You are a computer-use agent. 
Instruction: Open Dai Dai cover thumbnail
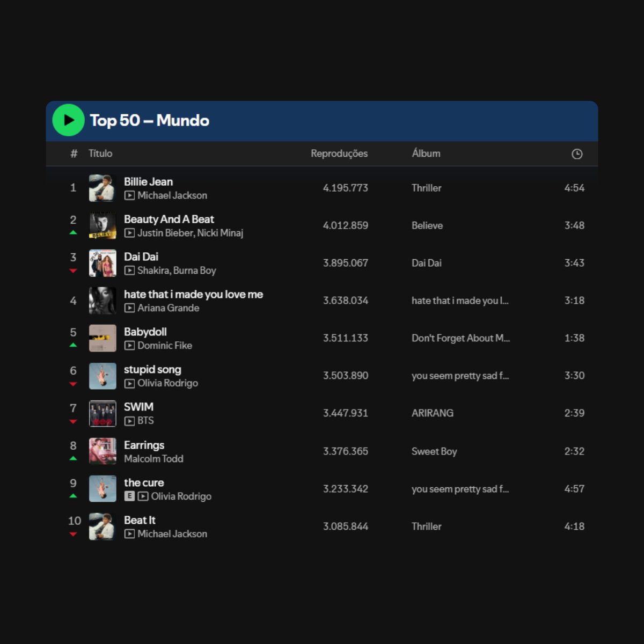click(x=103, y=263)
